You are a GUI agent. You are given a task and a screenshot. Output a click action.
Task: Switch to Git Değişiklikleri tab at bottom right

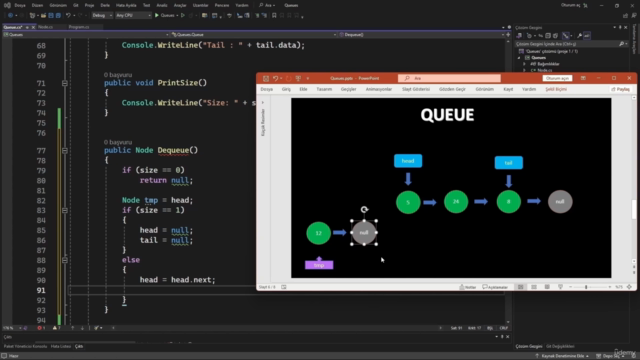tap(560, 346)
